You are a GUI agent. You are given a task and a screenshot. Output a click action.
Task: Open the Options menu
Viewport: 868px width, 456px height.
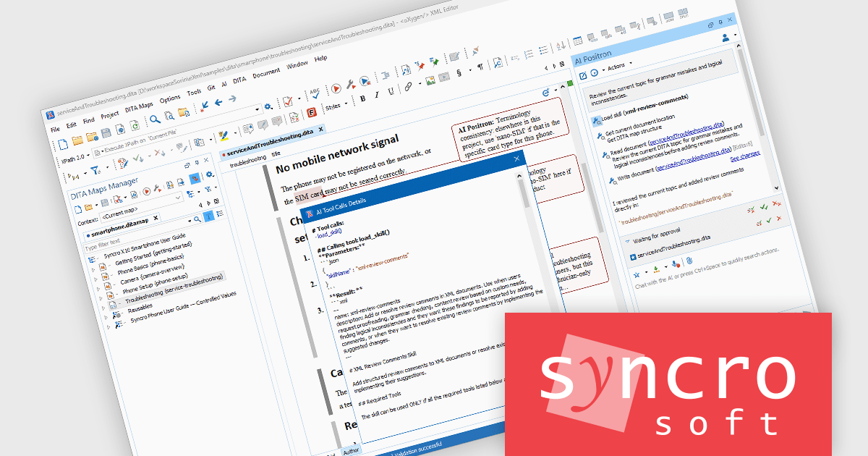170,99
